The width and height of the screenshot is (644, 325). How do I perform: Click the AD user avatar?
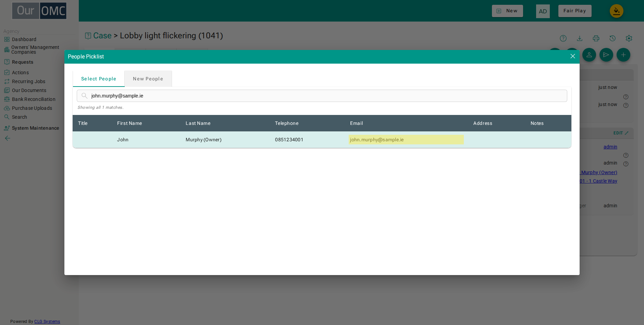click(x=543, y=11)
